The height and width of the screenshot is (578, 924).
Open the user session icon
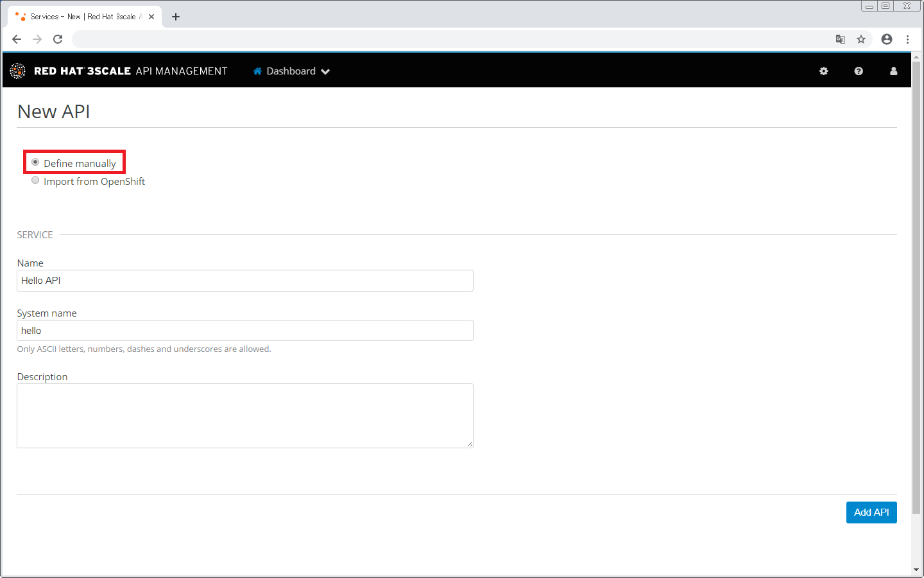point(893,71)
